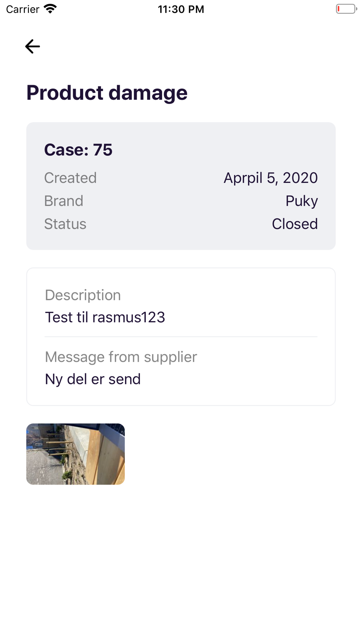Tap the Description label
The height and width of the screenshot is (644, 362).
pyautogui.click(x=83, y=295)
